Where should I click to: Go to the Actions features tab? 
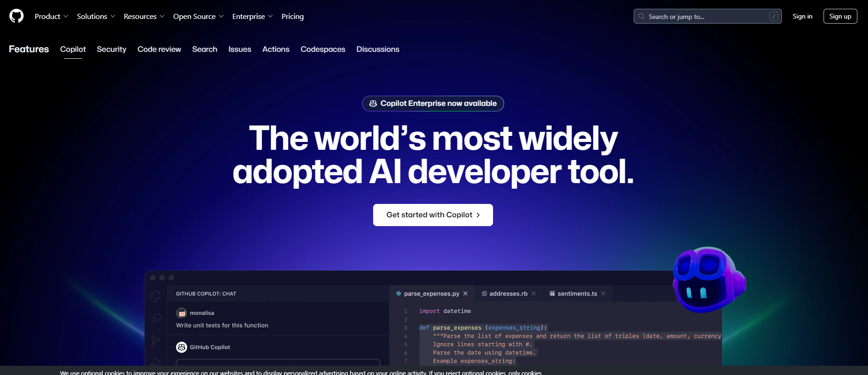point(276,49)
